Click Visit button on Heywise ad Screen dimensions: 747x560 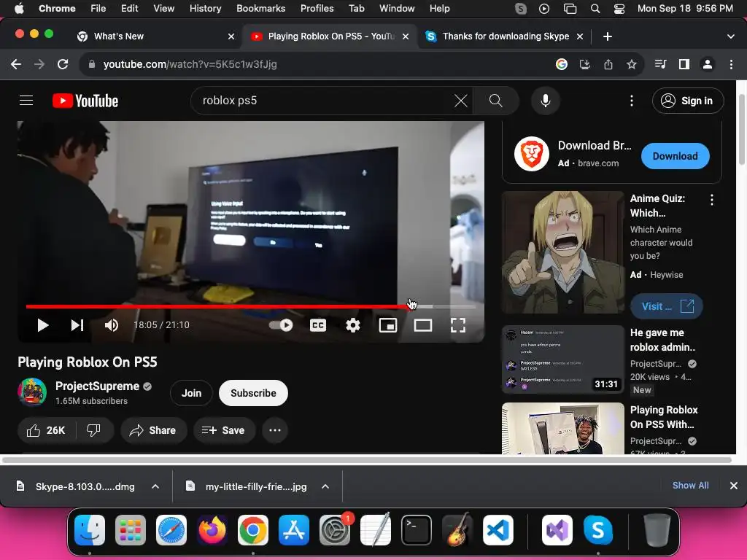[x=667, y=306]
